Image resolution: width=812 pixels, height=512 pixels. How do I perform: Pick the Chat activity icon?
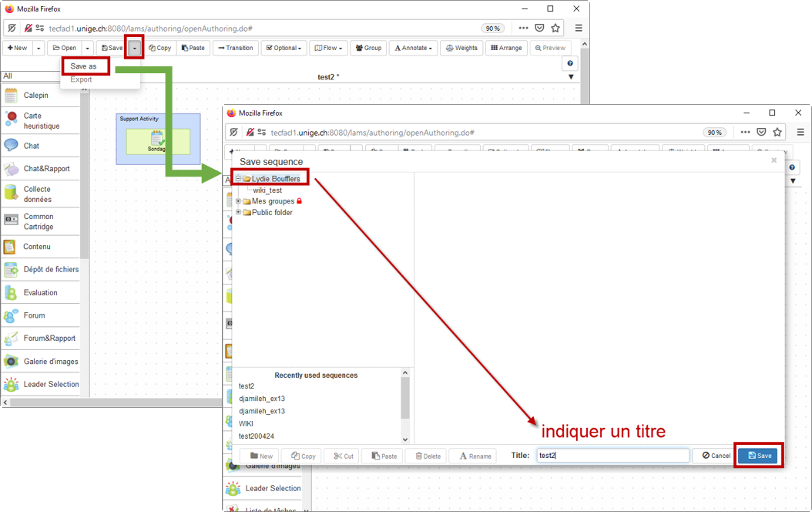11,145
